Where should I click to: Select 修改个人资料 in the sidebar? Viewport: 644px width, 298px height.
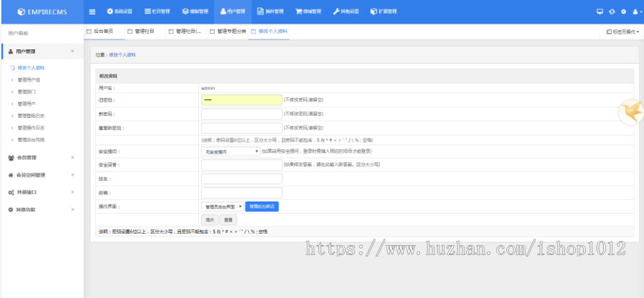(x=31, y=68)
